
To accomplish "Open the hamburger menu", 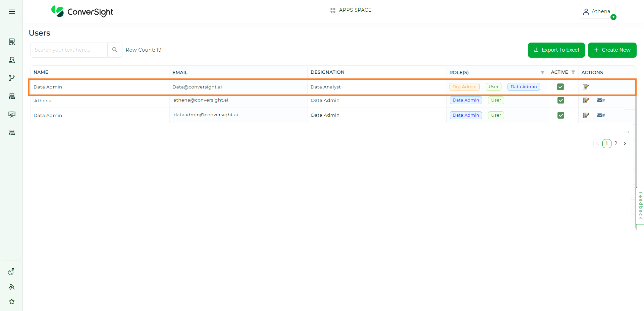I will coord(12,11).
